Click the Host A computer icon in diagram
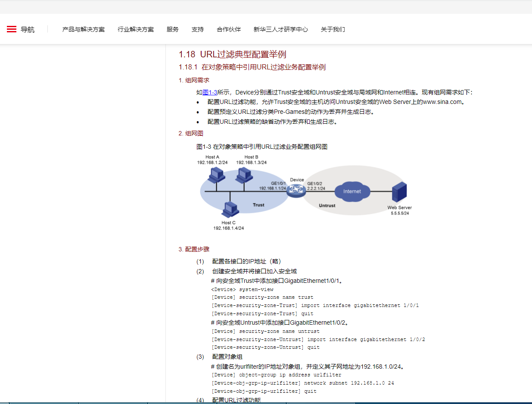The width and height of the screenshot is (532, 404). (x=215, y=175)
